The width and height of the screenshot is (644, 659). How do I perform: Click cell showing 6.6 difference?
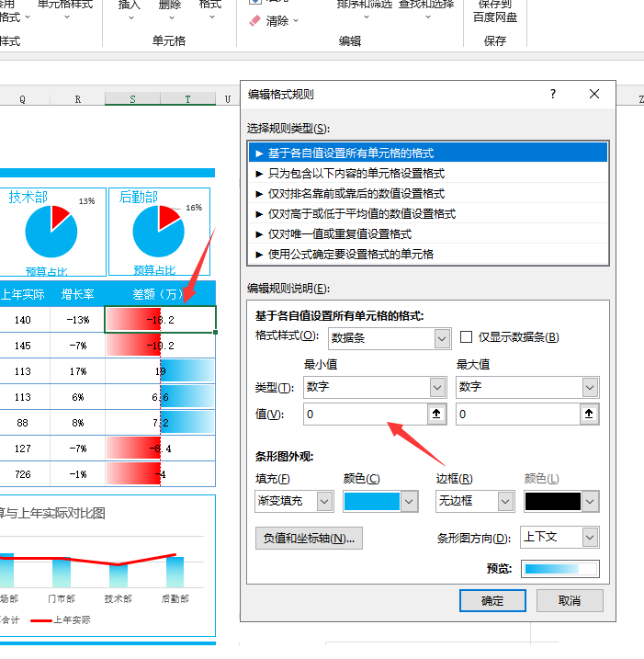click(160, 397)
